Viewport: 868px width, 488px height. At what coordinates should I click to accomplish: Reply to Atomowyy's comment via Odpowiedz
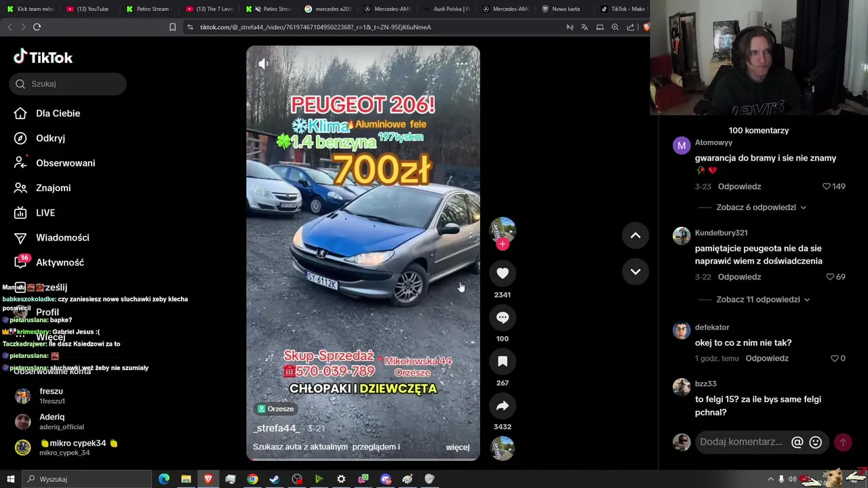(739, 186)
